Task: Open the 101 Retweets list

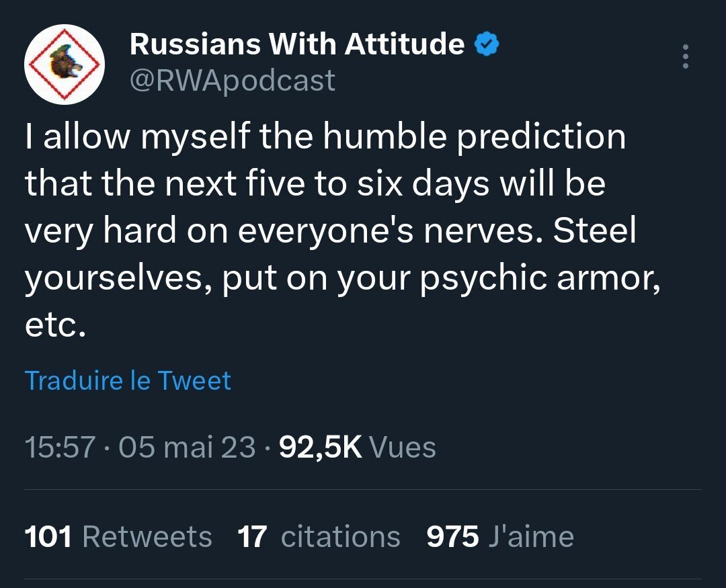Action: (118, 537)
